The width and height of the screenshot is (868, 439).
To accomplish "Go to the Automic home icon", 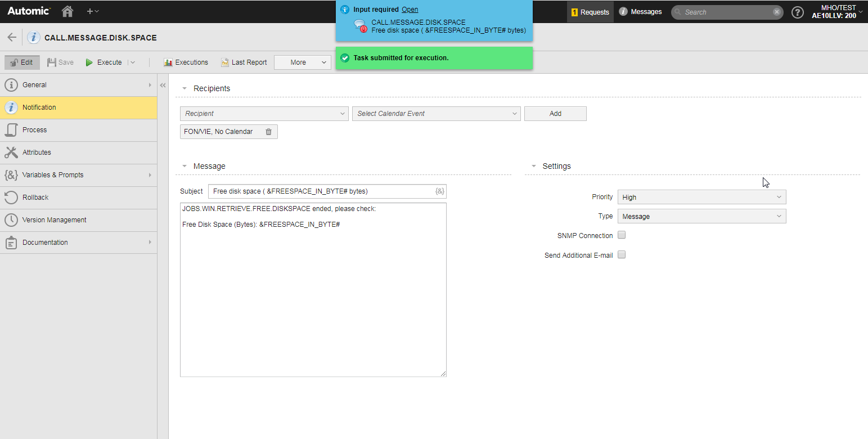I will [68, 11].
